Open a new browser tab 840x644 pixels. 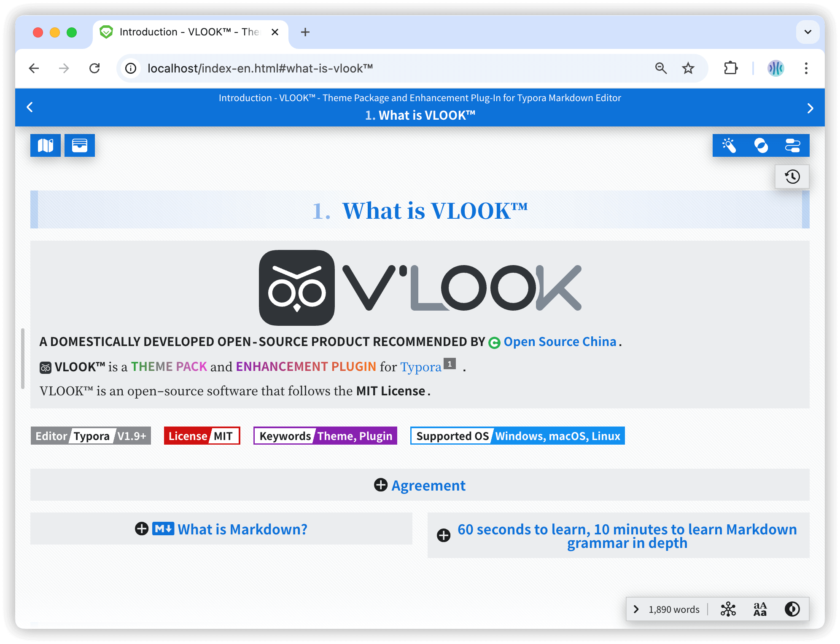(x=305, y=32)
